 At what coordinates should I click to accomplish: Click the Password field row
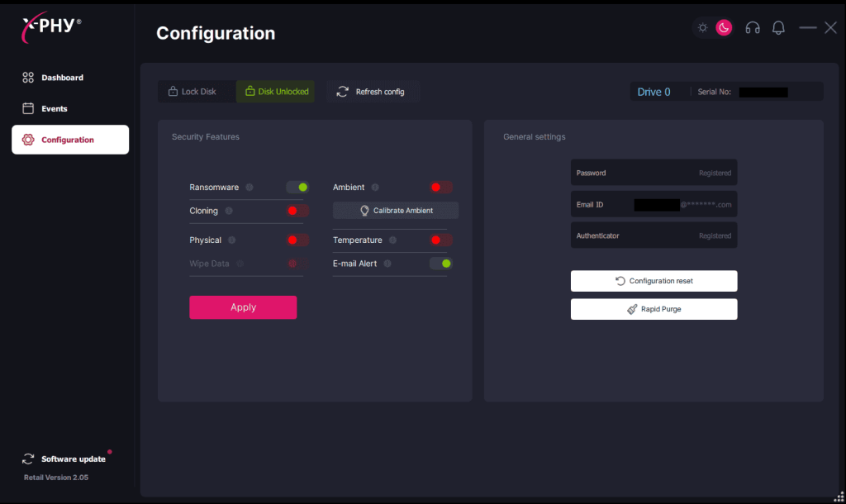coord(654,174)
